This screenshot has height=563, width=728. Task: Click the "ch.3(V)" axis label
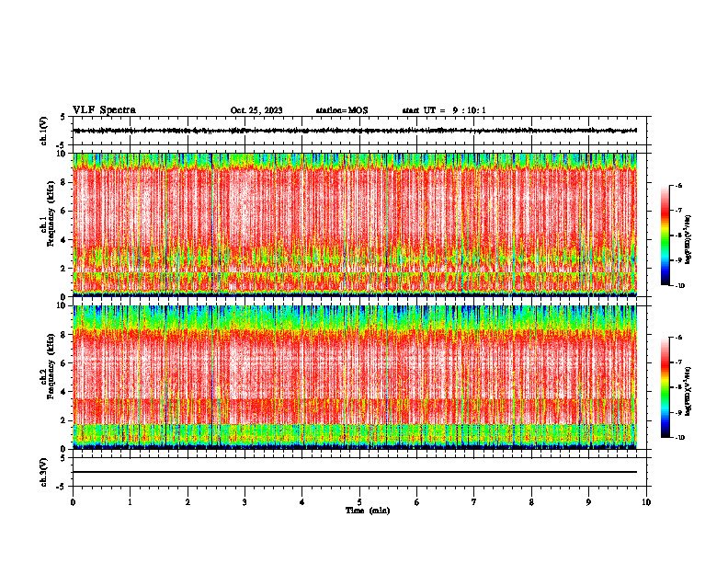tap(44, 473)
